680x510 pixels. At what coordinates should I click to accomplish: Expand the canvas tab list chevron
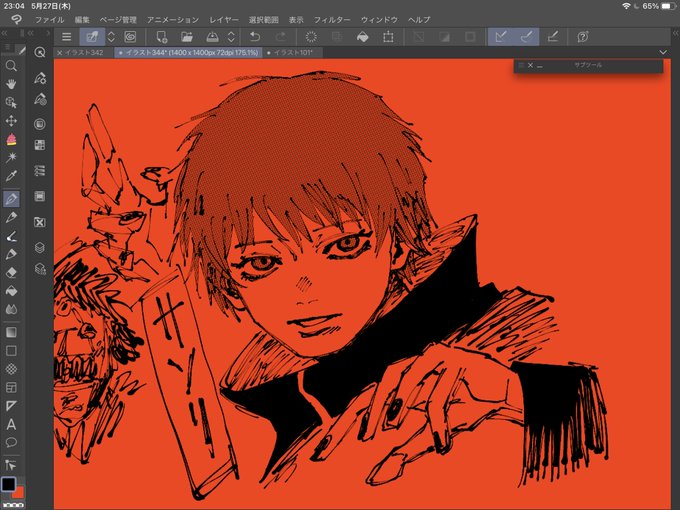[663, 52]
